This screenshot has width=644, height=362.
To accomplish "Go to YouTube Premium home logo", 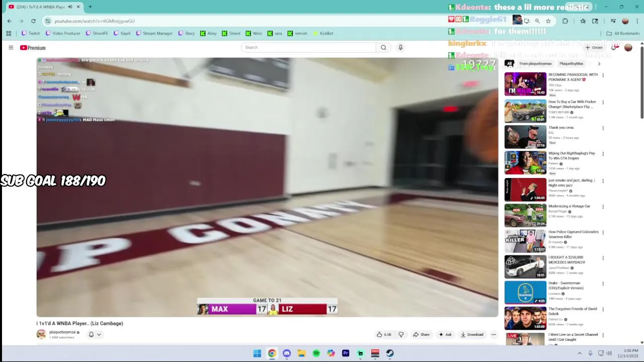I will (x=33, y=48).
